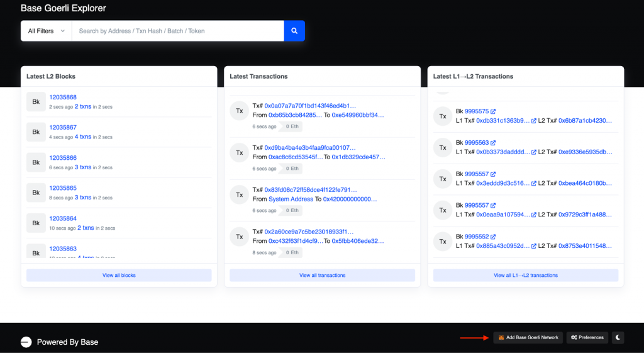Click external icon after L1 Tx 0x3eddd9d3c516

pyautogui.click(x=533, y=183)
